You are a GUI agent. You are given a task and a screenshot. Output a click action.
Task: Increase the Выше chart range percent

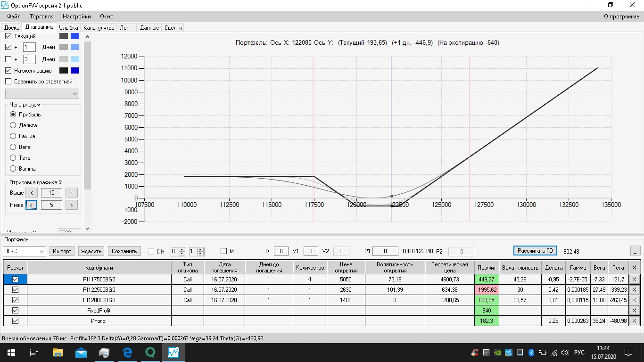72,193
